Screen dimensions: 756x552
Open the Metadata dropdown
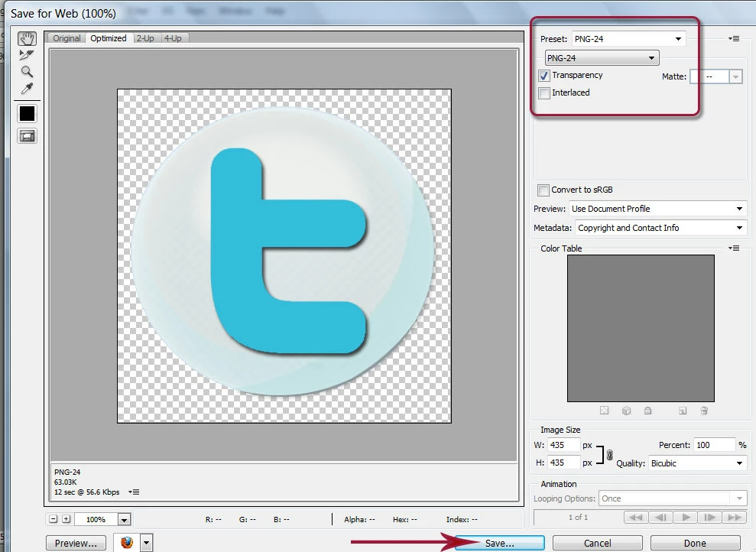coord(661,228)
